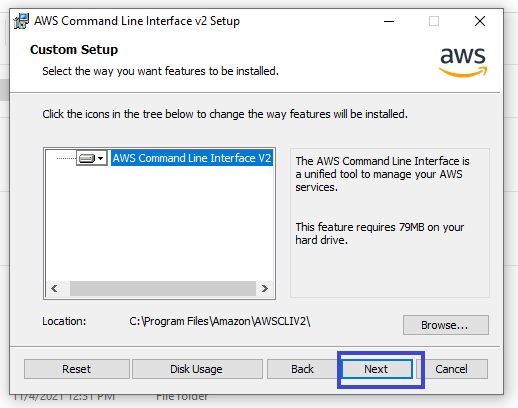Select AWS Command Line Interface V2 tree item

click(x=192, y=158)
